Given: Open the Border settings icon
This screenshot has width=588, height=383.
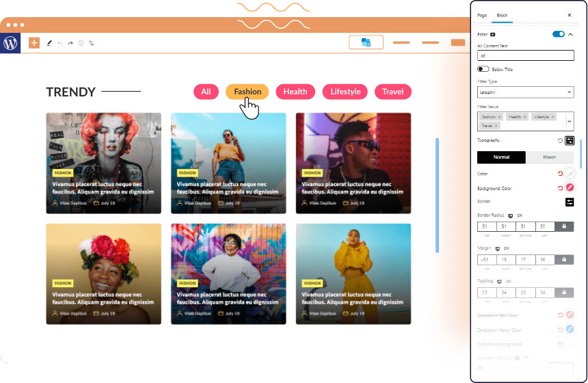Looking at the screenshot, I should click(570, 202).
